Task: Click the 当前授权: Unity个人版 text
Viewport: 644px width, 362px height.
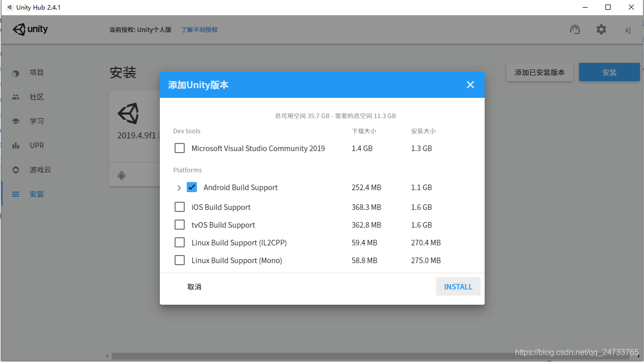Action: 141,30
